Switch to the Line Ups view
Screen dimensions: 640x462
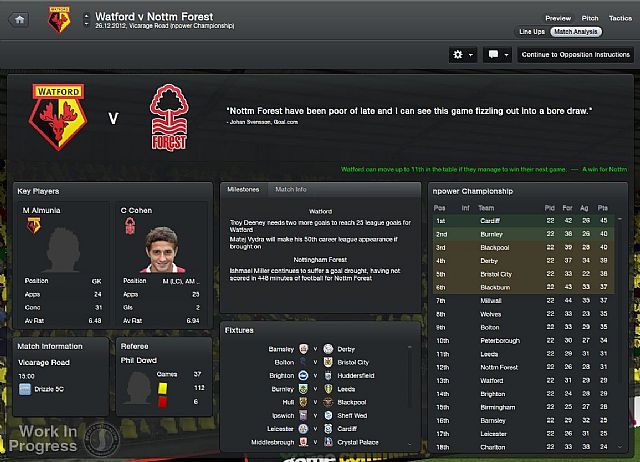tap(532, 31)
